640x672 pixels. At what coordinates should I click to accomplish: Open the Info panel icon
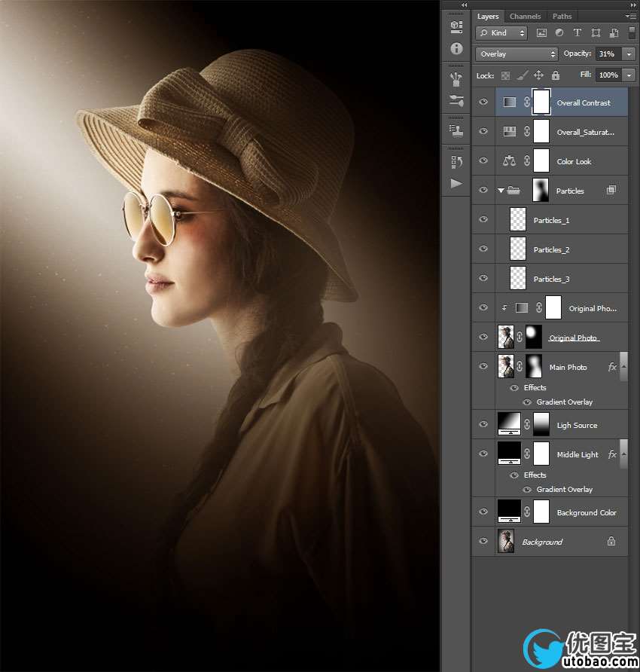tap(456, 48)
